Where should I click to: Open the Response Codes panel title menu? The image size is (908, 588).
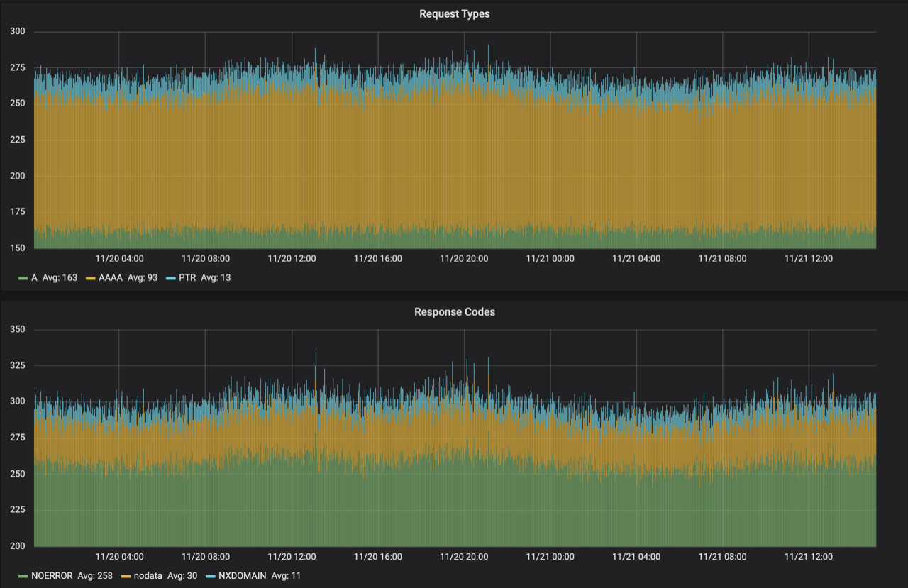454,312
